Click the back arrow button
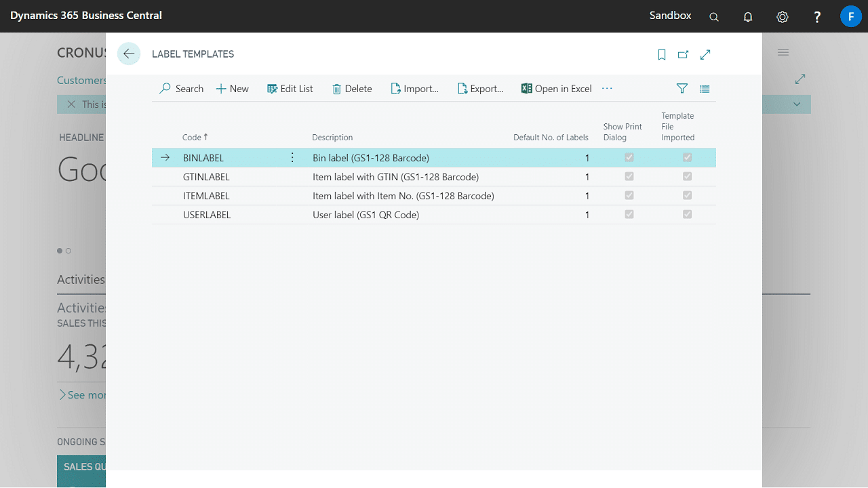 [129, 54]
